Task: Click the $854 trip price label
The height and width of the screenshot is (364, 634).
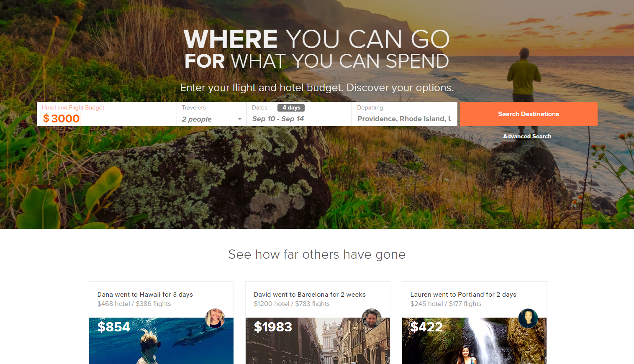Action: click(114, 327)
